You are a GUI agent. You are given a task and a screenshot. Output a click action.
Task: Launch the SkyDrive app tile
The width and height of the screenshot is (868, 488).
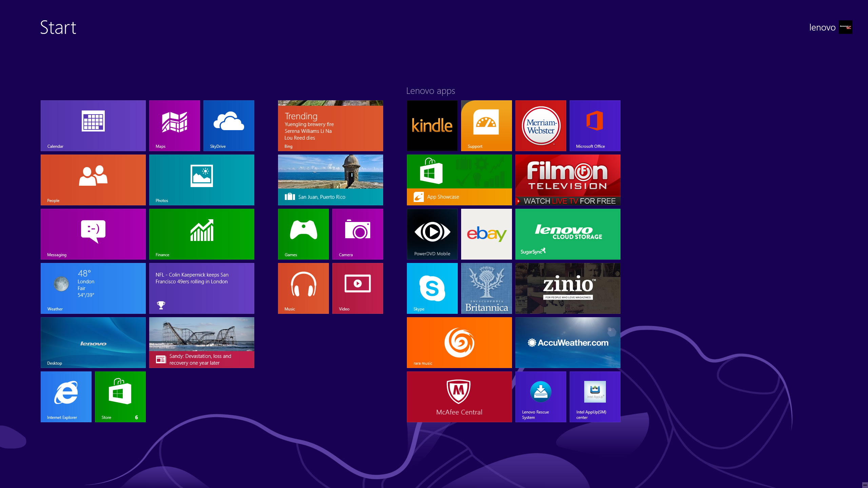click(x=229, y=125)
